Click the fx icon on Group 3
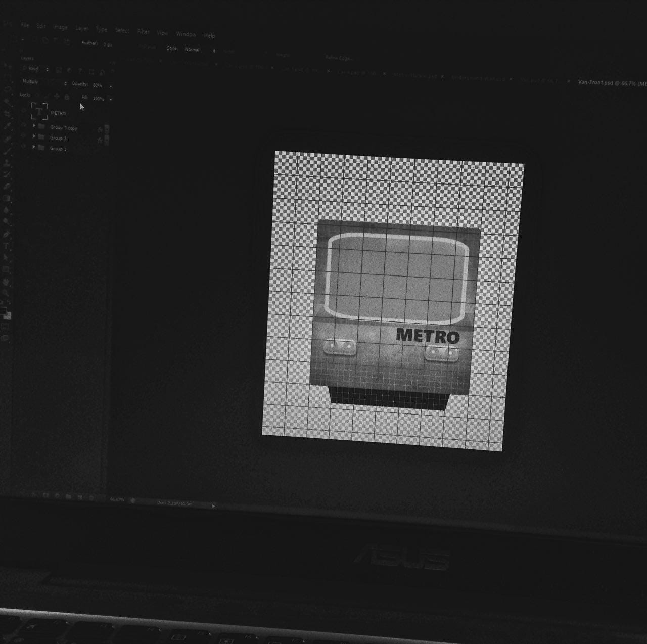647x644 pixels. [100, 140]
